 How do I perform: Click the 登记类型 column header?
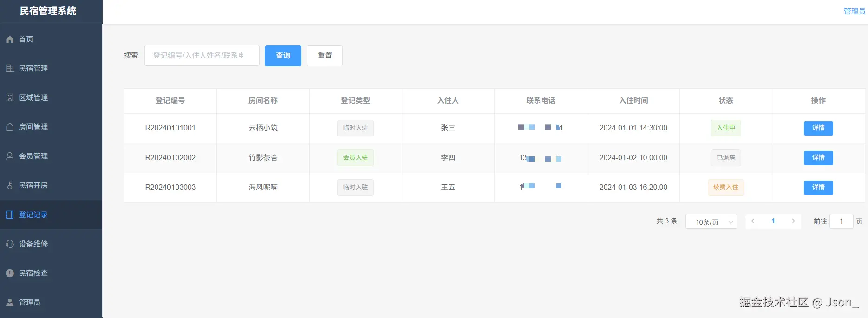(x=355, y=101)
